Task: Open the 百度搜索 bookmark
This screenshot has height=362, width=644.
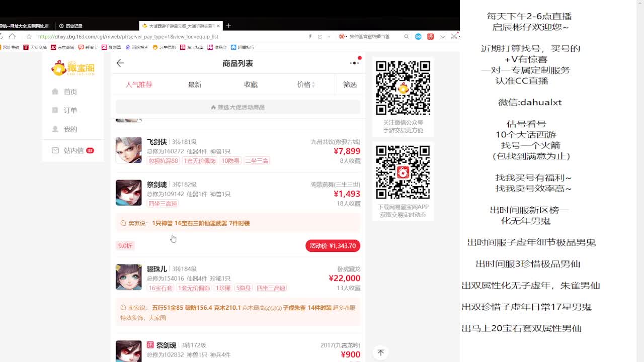Action: [136, 47]
